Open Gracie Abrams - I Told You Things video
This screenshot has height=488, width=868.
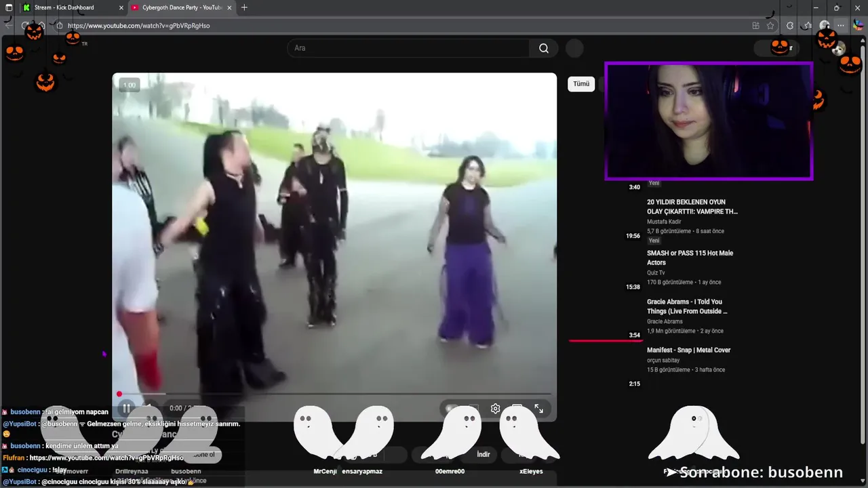(687, 306)
